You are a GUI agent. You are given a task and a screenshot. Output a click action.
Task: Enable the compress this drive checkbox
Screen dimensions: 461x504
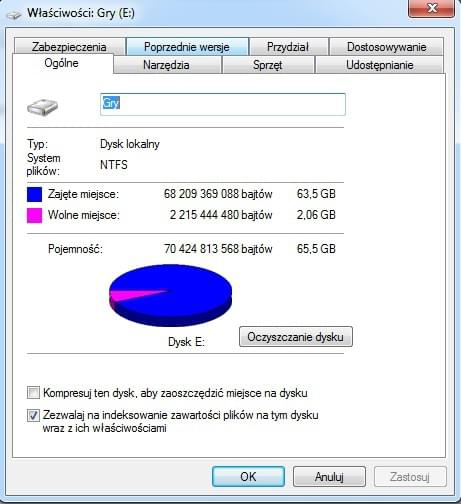[33, 393]
